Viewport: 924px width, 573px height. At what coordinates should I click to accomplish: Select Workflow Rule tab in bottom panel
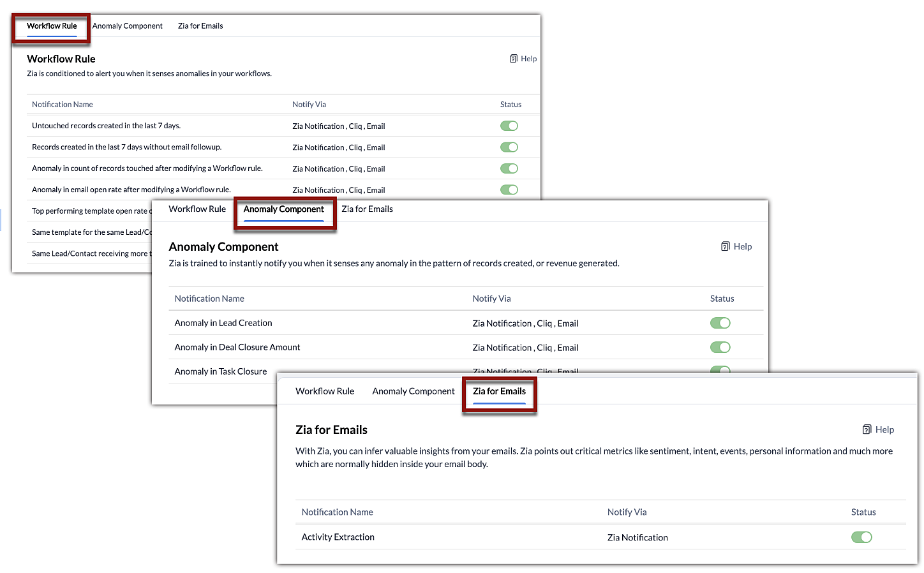click(325, 391)
